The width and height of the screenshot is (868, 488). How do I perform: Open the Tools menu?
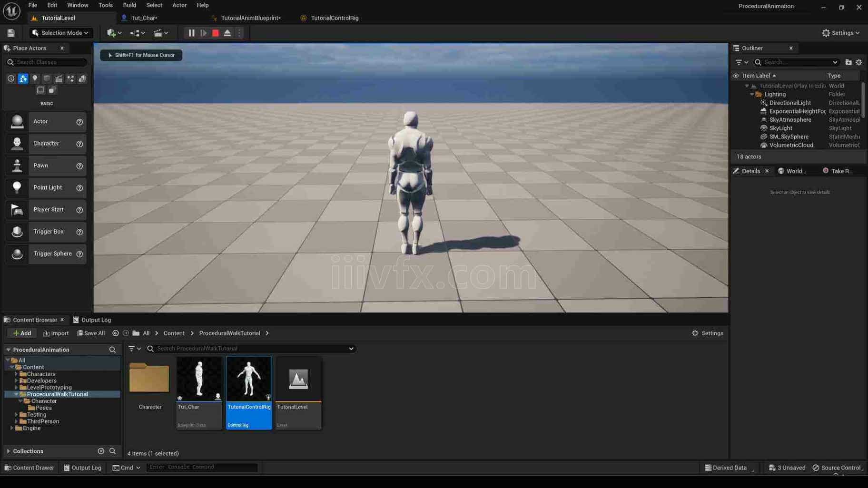point(106,5)
